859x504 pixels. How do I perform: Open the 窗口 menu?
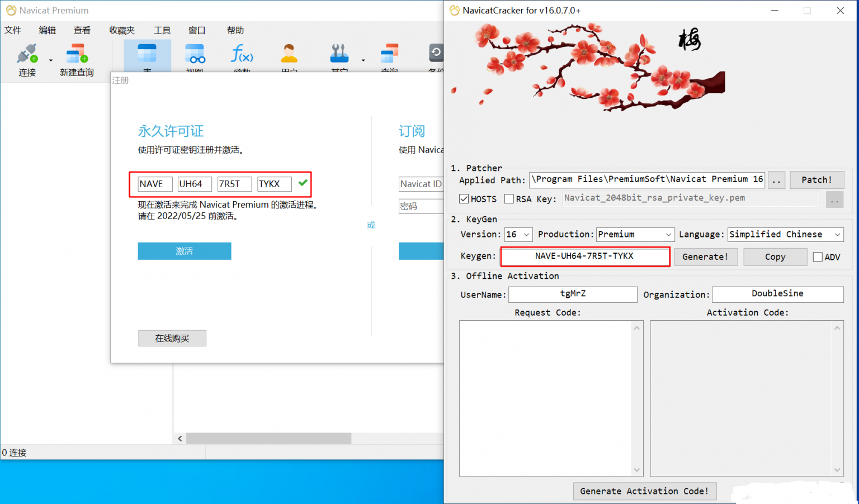tap(197, 30)
